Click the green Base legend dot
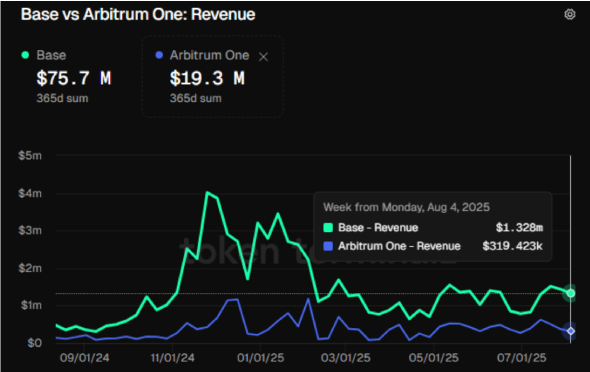Viewport: 590px width, 372px height. 25,55
